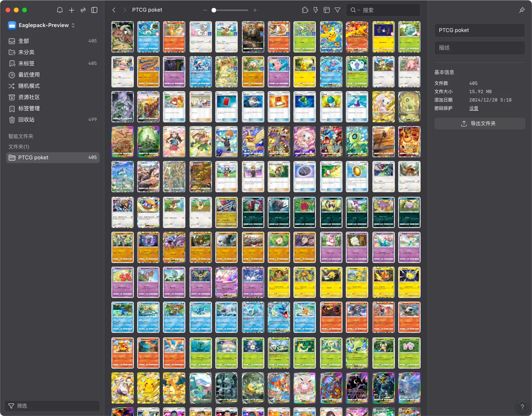Open the help question mark button
Viewport: 532px width, 416px height.
(x=522, y=407)
